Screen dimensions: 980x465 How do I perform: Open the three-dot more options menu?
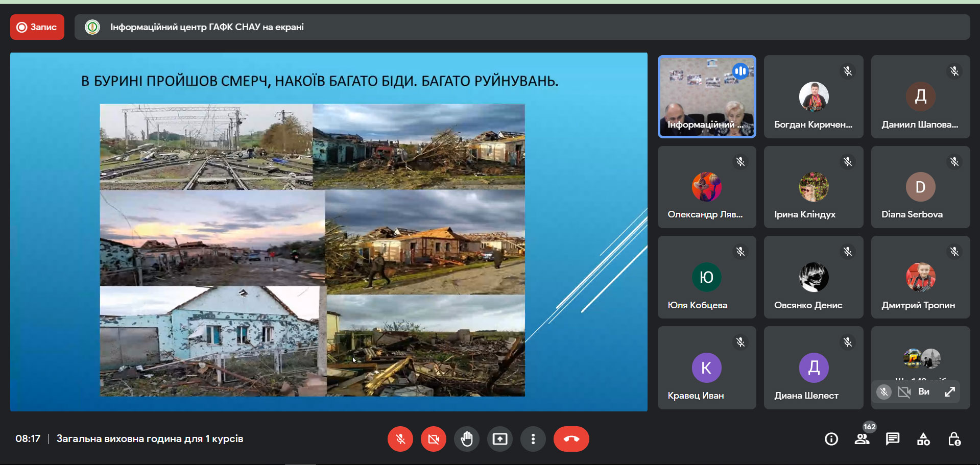point(533,439)
